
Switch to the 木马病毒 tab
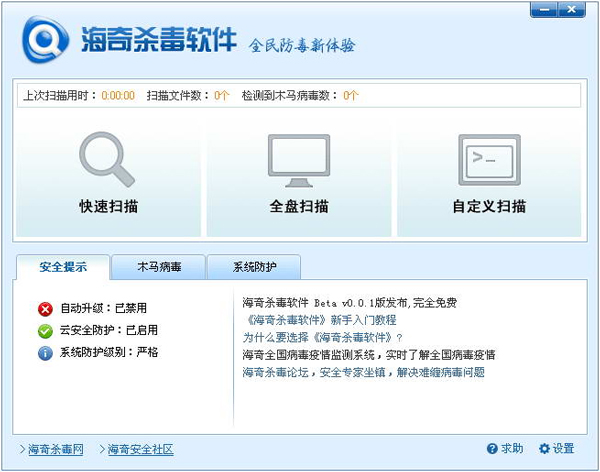coord(159,267)
